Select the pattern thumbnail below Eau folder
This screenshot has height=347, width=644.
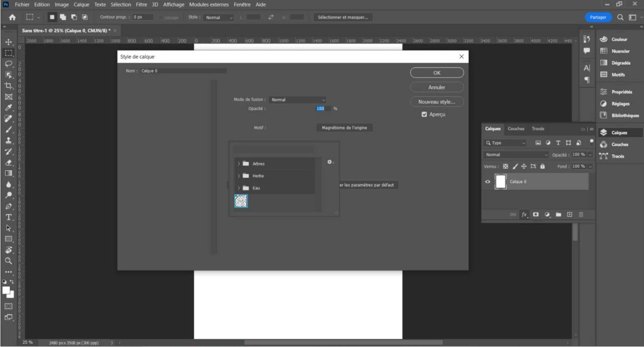(x=241, y=201)
